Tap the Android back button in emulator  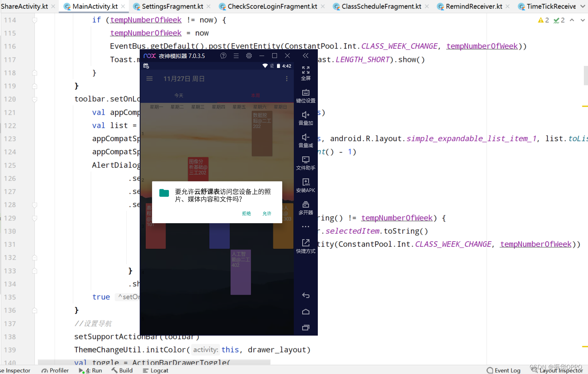click(306, 296)
